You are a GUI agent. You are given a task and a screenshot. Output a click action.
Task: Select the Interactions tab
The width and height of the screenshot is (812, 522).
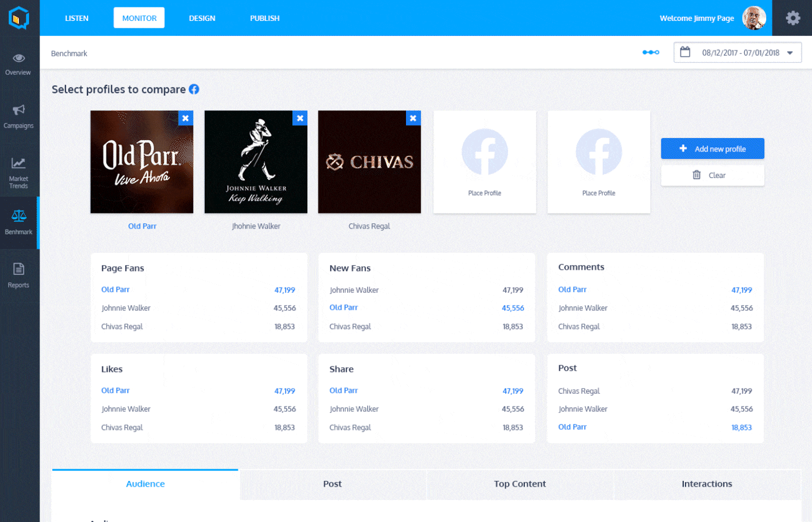tap(707, 484)
